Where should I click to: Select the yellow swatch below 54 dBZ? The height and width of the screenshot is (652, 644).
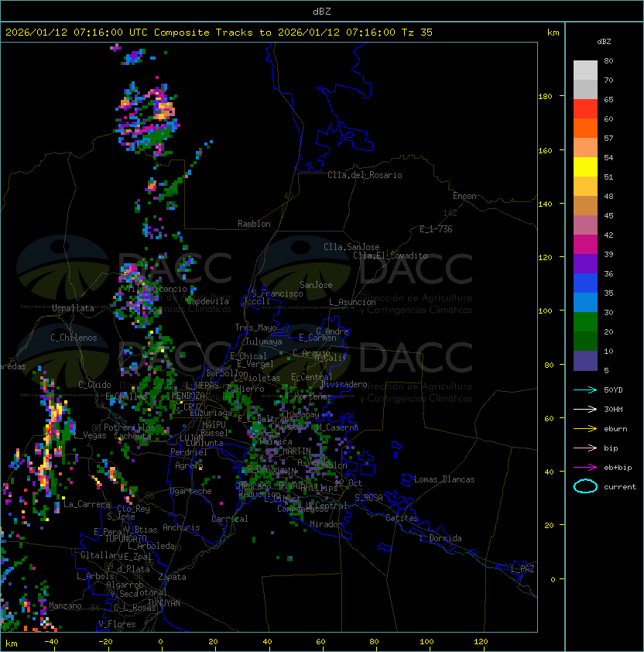pyautogui.click(x=585, y=166)
